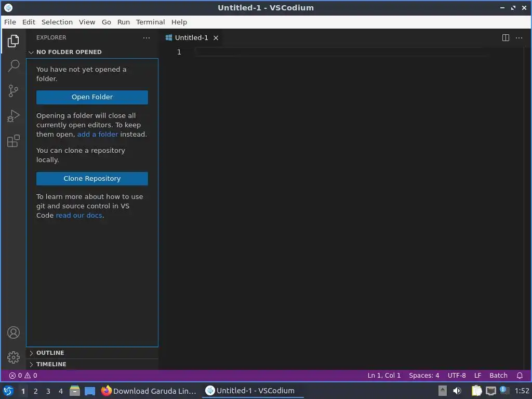Open notifications bell in status bar
The image size is (532, 399).
tap(520, 376)
